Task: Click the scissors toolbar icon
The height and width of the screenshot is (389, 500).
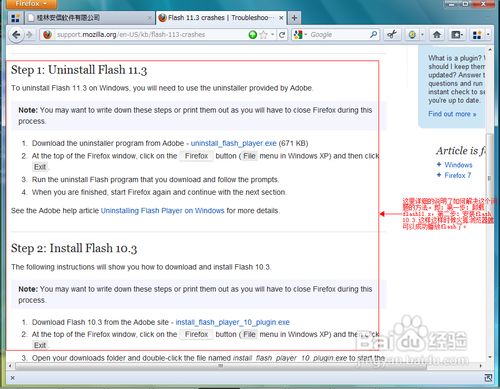Action: (392, 35)
